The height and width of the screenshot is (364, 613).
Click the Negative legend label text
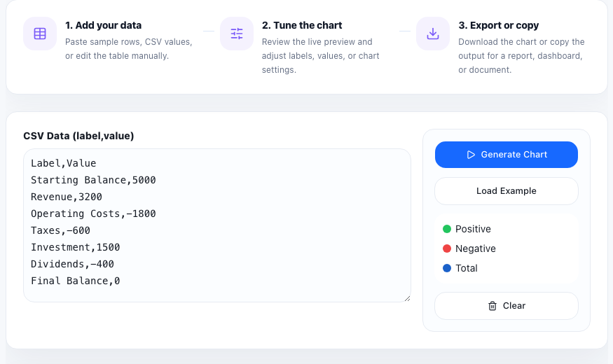click(476, 248)
